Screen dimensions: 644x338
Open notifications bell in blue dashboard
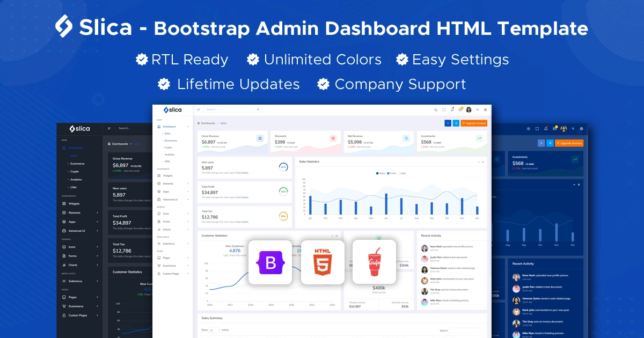point(546,128)
